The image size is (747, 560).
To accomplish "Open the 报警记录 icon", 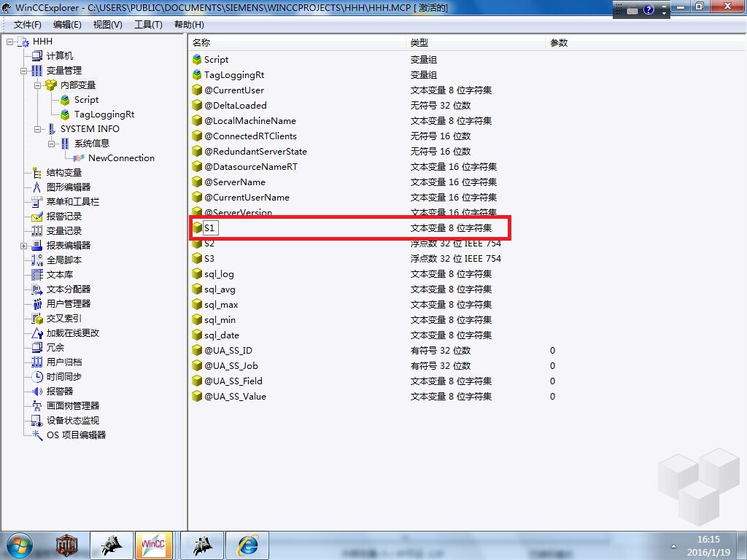I will [36, 217].
